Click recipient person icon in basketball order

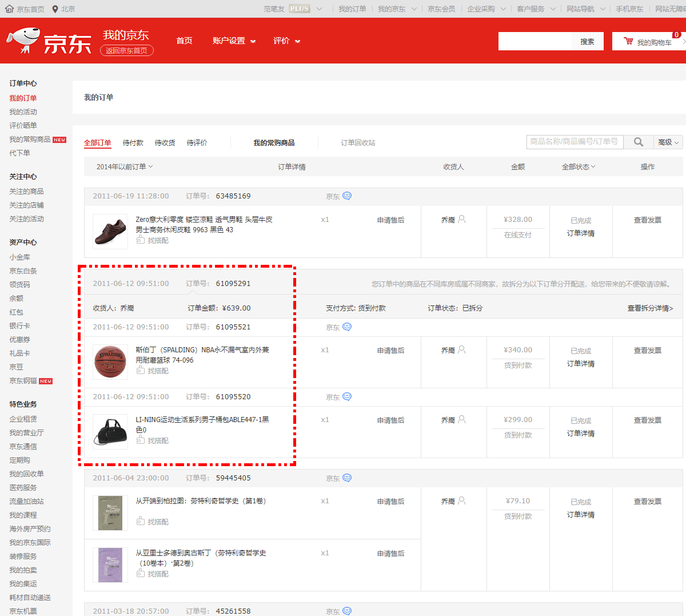[x=462, y=349]
